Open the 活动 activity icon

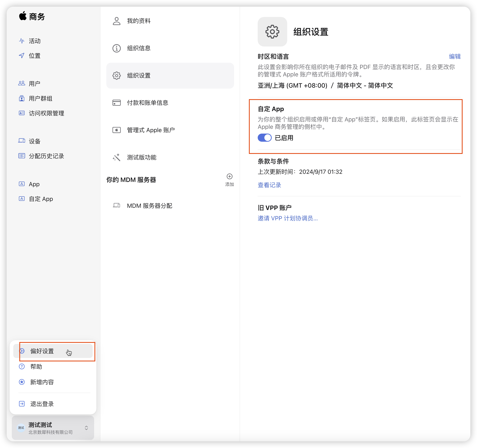coord(22,41)
